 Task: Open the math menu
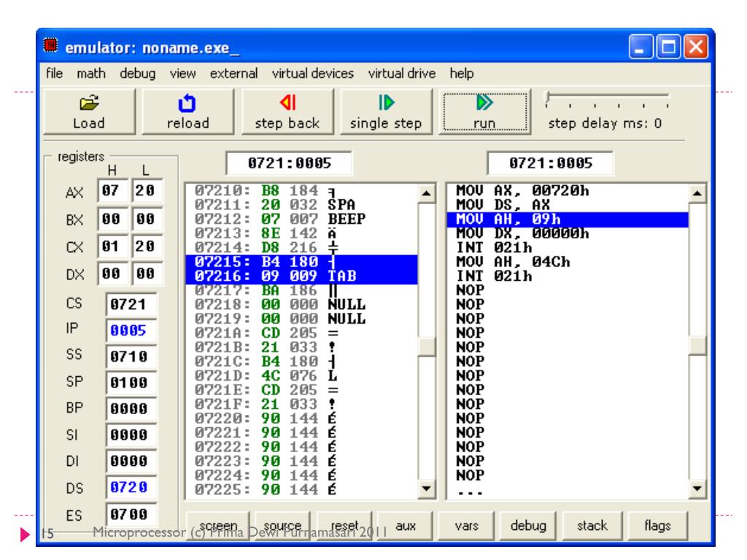pyautogui.click(x=91, y=74)
